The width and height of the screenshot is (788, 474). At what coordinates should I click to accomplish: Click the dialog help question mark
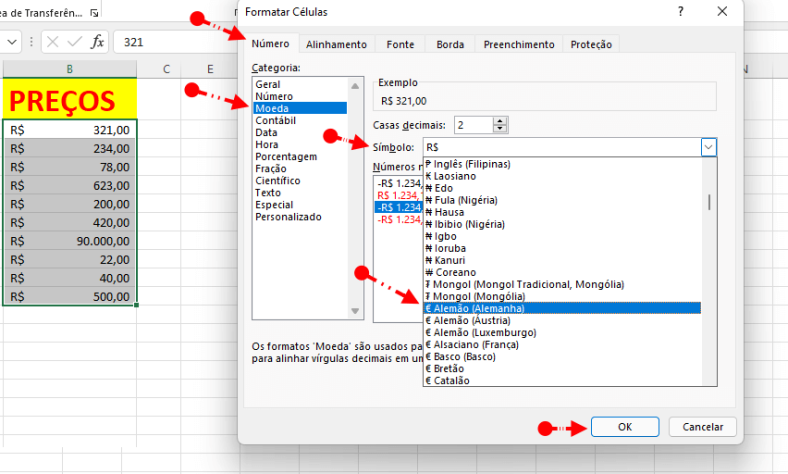[x=680, y=11]
